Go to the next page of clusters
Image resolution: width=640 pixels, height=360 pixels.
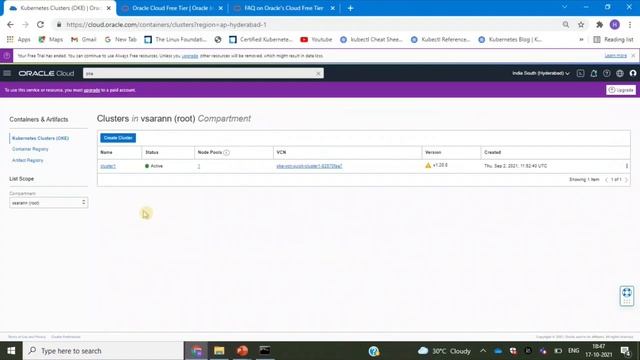pyautogui.click(x=626, y=180)
